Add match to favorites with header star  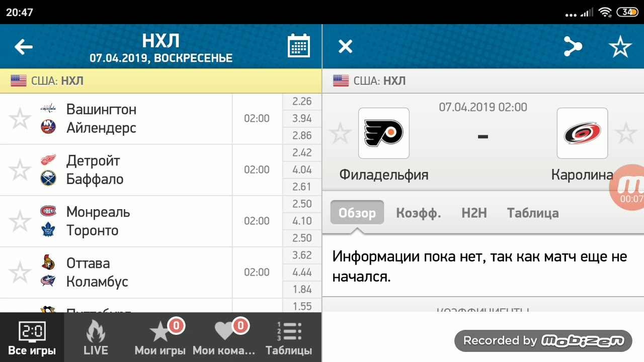[620, 47]
